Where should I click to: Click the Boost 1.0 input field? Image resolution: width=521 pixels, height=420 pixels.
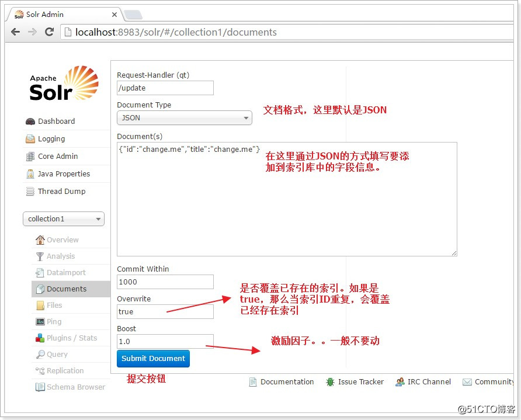(165, 341)
